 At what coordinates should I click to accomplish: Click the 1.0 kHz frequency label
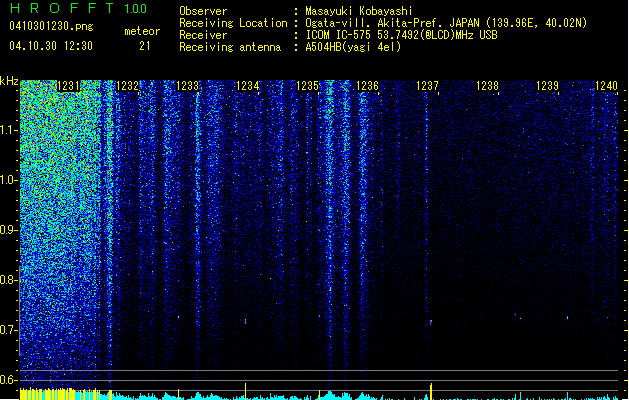pyautogui.click(x=9, y=180)
